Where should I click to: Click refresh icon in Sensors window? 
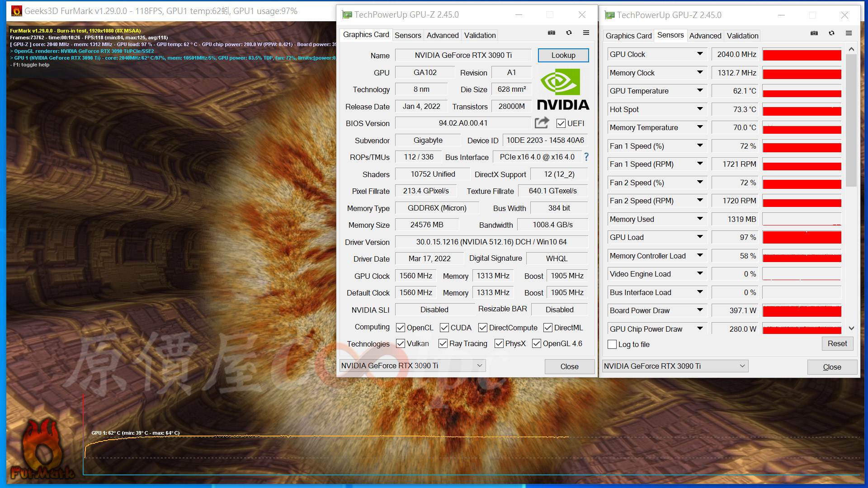click(831, 33)
